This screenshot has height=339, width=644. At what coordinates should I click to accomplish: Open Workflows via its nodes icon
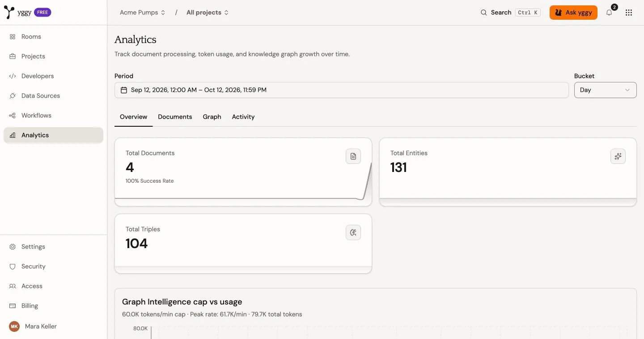pyautogui.click(x=13, y=116)
